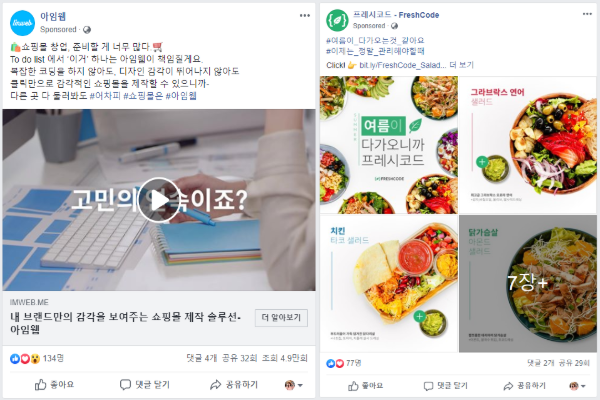The image size is (600, 400).
Task: Play the 아임웹 ad video
Action: coord(159,200)
